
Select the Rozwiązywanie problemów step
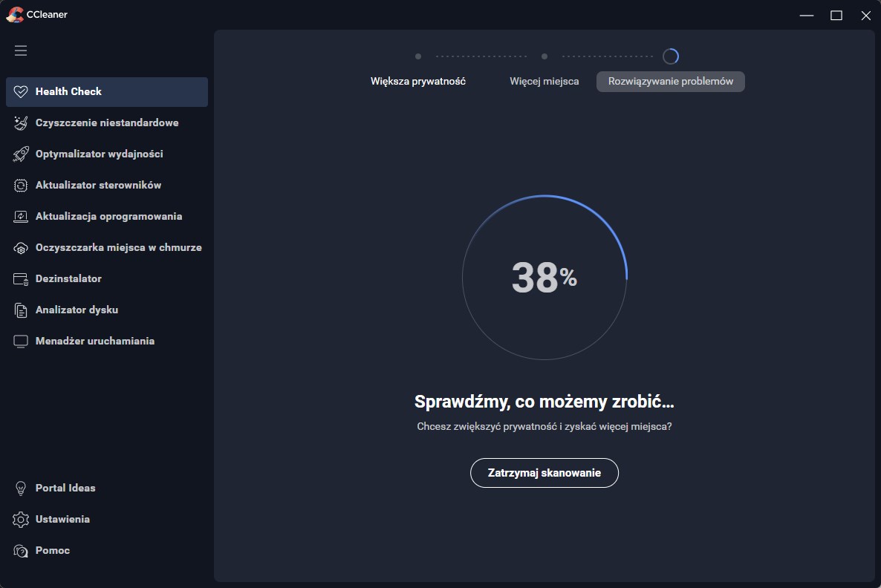[670, 81]
